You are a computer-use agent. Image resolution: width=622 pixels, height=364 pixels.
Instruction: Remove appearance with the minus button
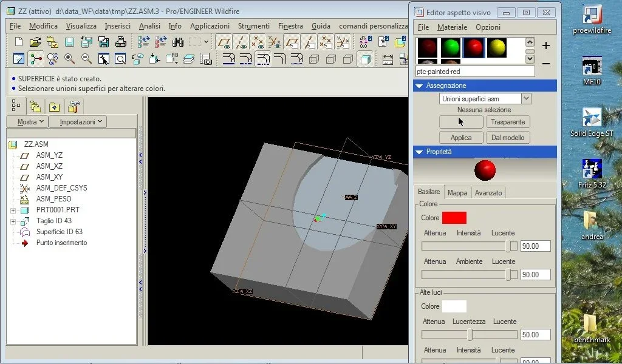pos(546,63)
